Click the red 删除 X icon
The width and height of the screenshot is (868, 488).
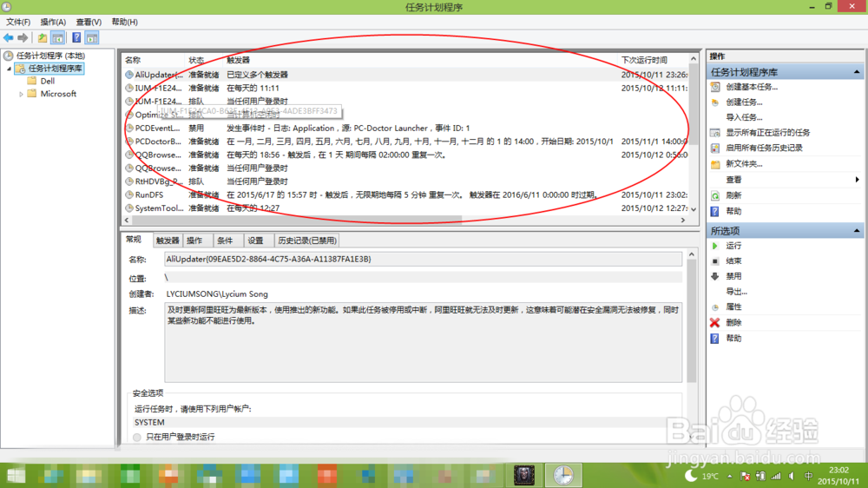tap(714, 322)
